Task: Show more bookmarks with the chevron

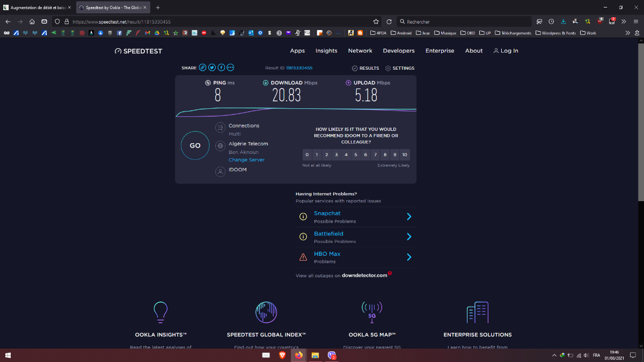Action: 628,33
